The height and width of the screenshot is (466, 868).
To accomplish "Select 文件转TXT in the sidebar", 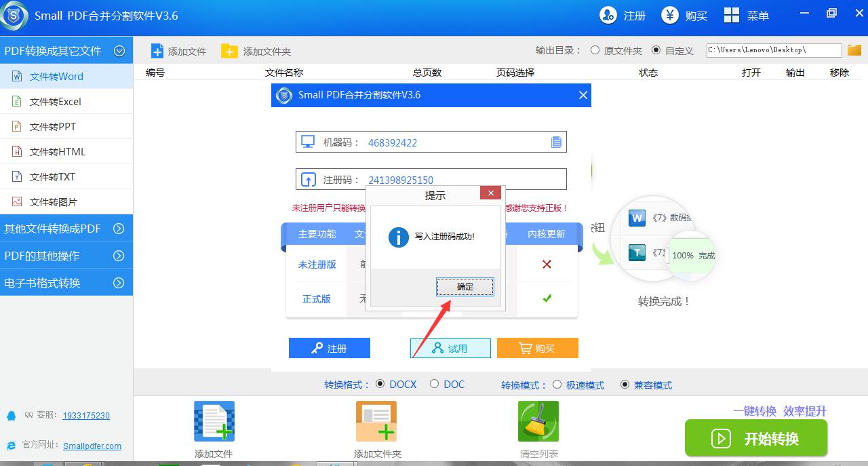I will click(66, 177).
